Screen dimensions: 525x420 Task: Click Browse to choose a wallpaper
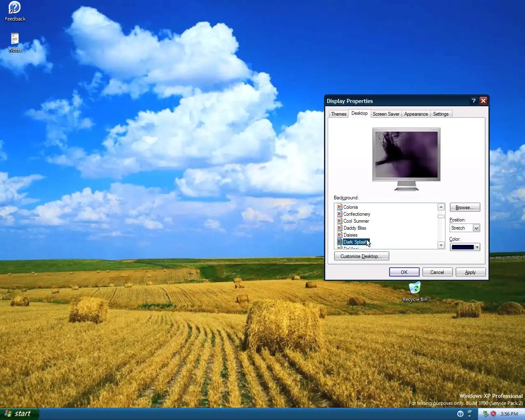click(x=465, y=208)
